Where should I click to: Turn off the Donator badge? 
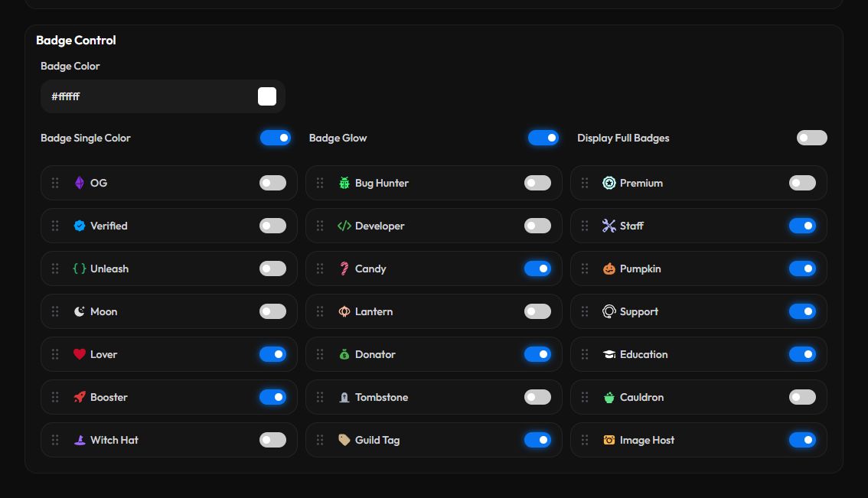tap(537, 354)
